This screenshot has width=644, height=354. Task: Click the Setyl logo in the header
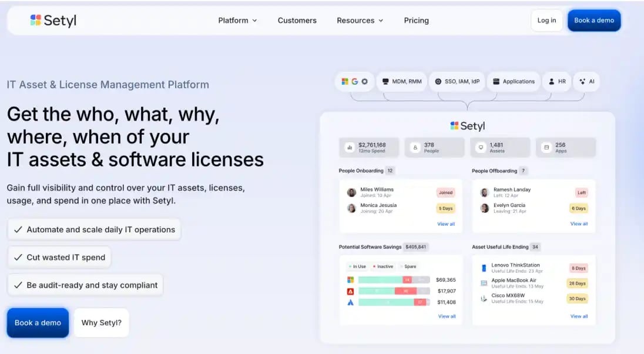pos(53,20)
